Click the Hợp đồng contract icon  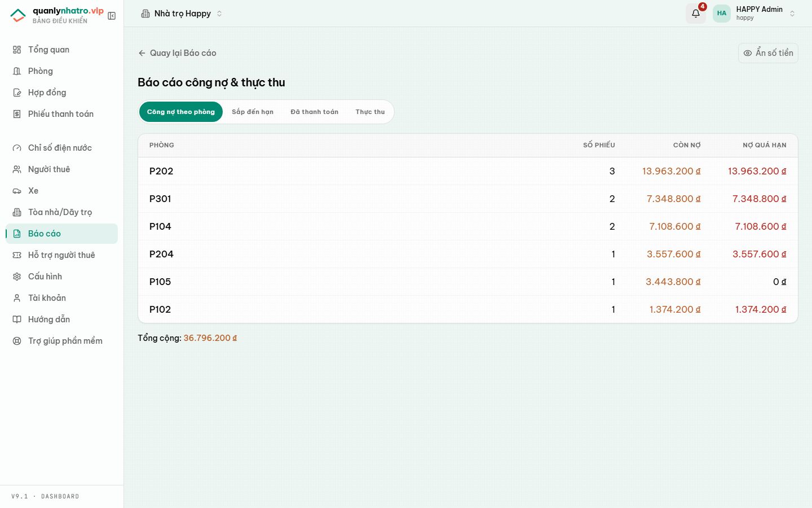(17, 93)
